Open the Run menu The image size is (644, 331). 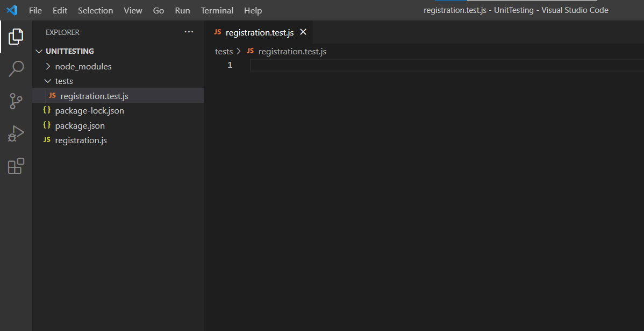[x=182, y=10]
